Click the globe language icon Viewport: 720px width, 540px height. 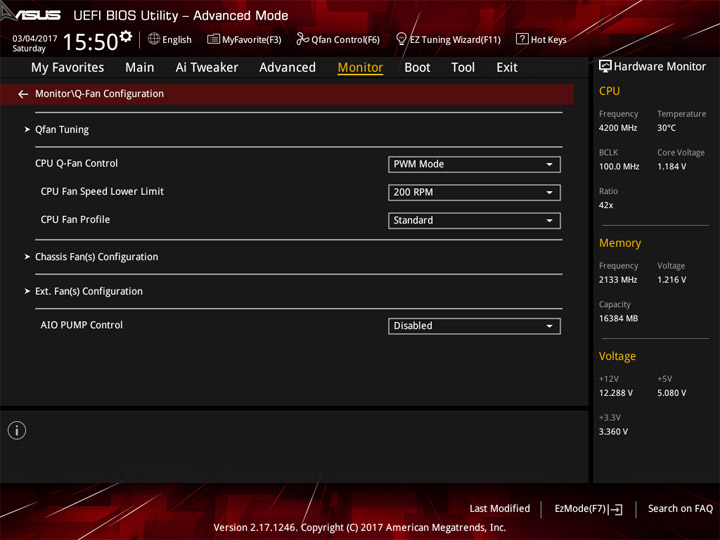(154, 39)
